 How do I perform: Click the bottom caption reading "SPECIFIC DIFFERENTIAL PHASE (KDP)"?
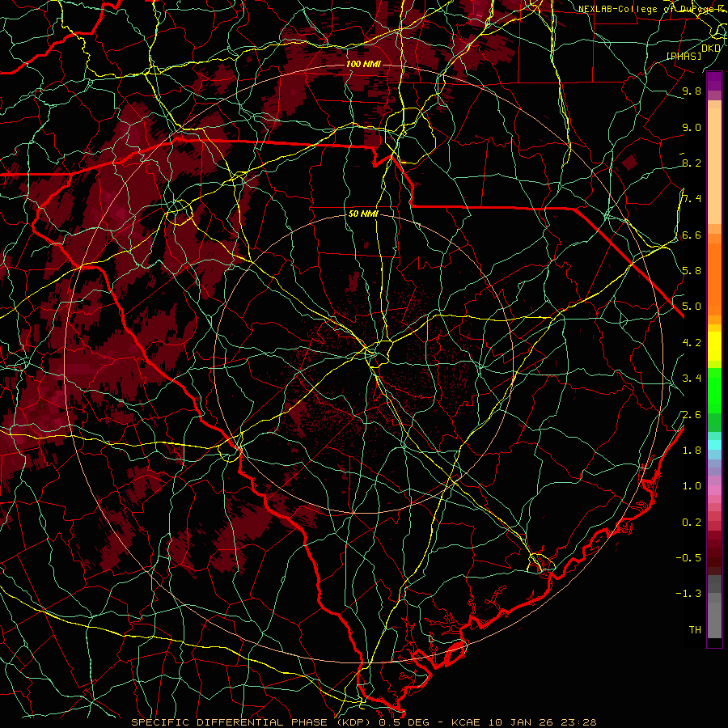[253, 722]
